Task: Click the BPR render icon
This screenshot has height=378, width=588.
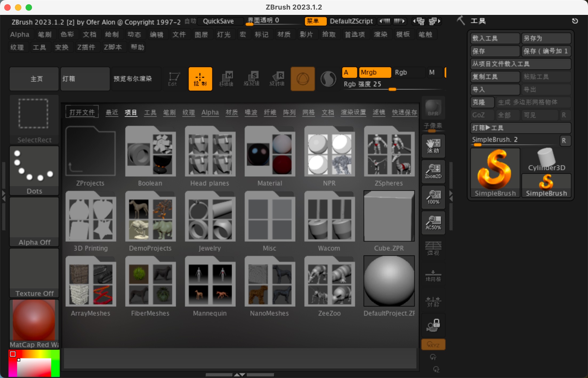Action: pos(433,108)
